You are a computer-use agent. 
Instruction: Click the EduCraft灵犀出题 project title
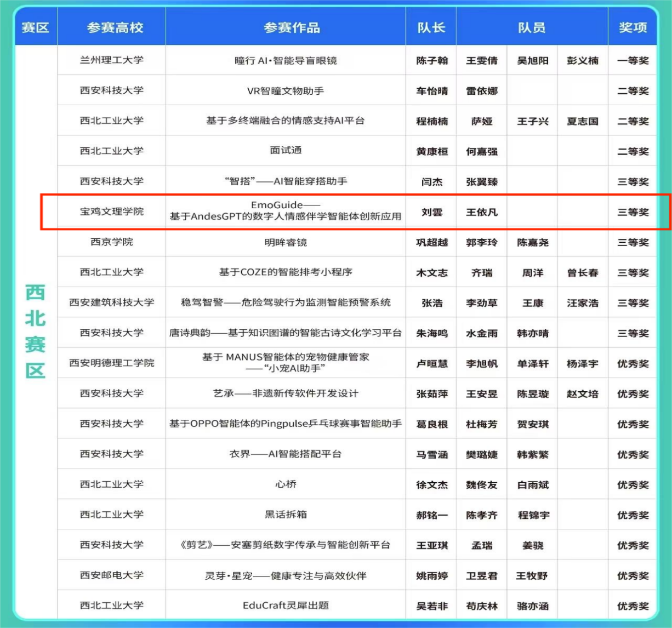pyautogui.click(x=285, y=606)
